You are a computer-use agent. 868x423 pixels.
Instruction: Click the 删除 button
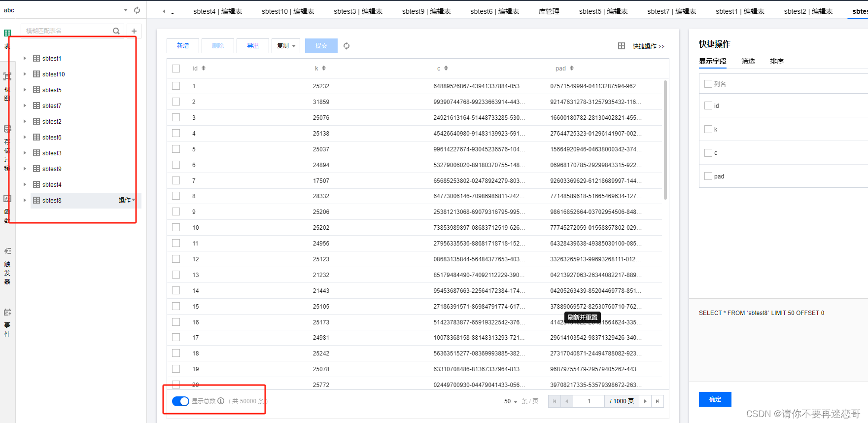pyautogui.click(x=218, y=46)
